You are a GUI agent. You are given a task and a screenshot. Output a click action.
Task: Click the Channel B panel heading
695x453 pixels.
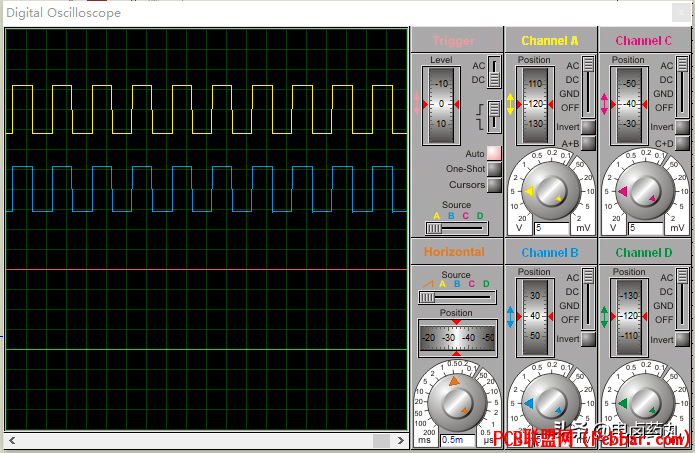pos(550,253)
